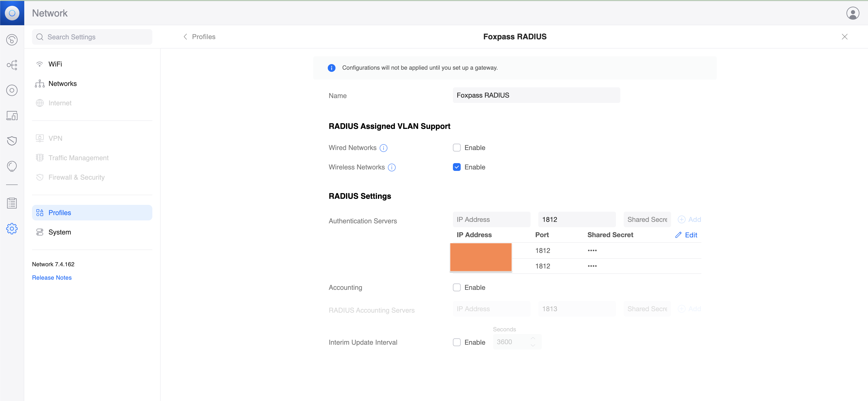
Task: Click Release Notes link at bottom
Action: [x=52, y=277]
